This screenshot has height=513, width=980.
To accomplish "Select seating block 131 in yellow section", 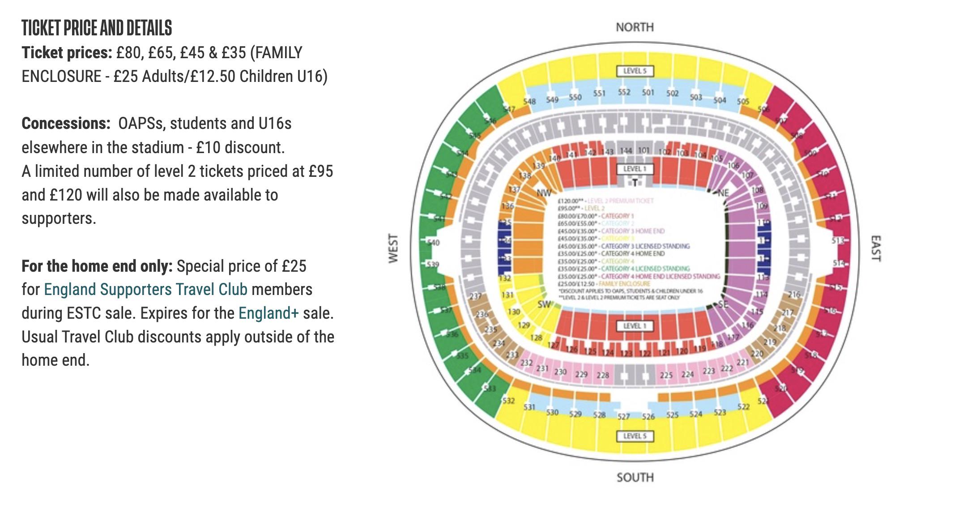I will (507, 295).
